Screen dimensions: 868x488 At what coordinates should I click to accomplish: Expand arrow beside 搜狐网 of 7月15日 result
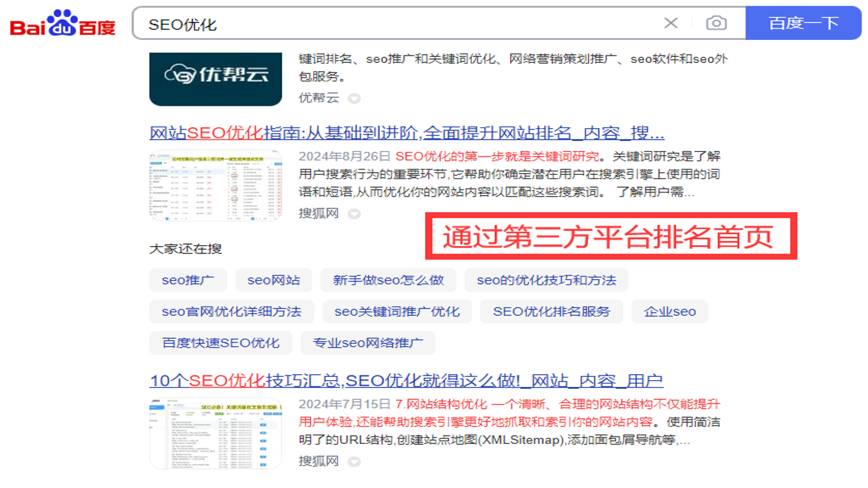click(x=354, y=462)
